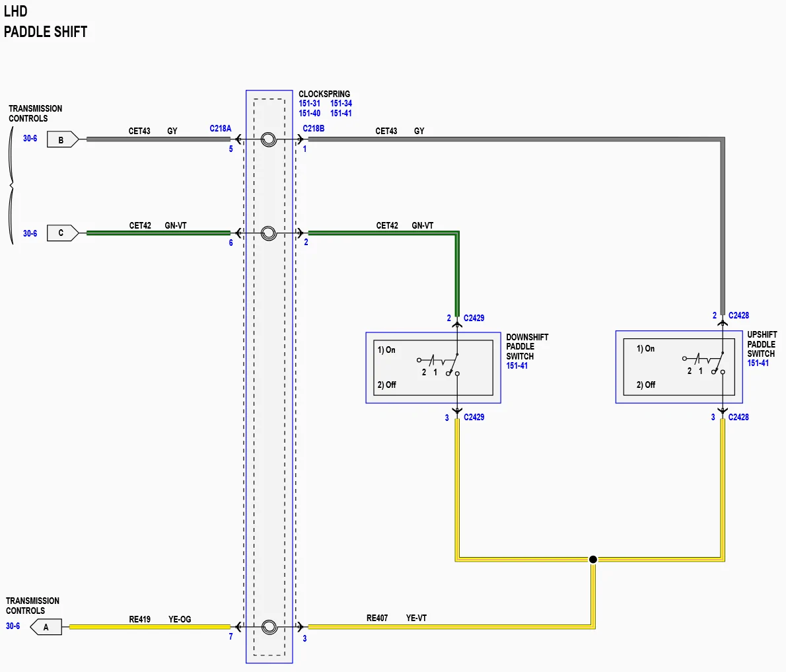This screenshot has width=786, height=672.
Task: Select the RE419 circuit label
Action: (140, 619)
